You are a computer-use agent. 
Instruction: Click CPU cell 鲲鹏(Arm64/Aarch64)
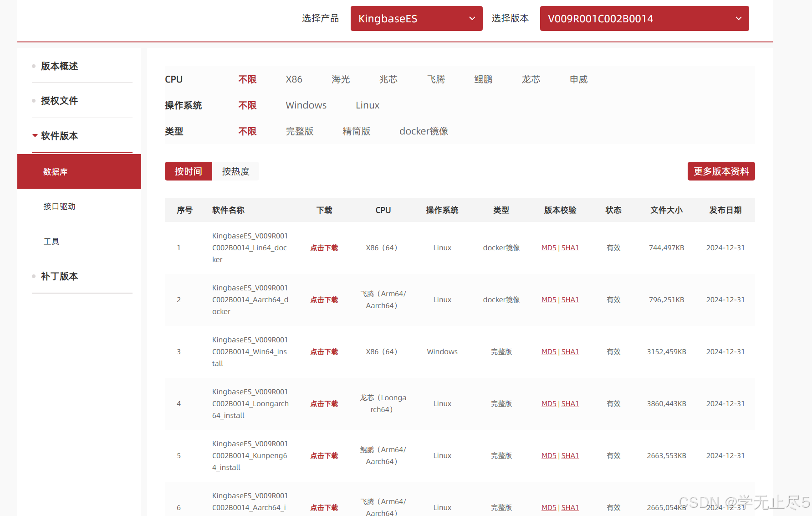click(383, 456)
